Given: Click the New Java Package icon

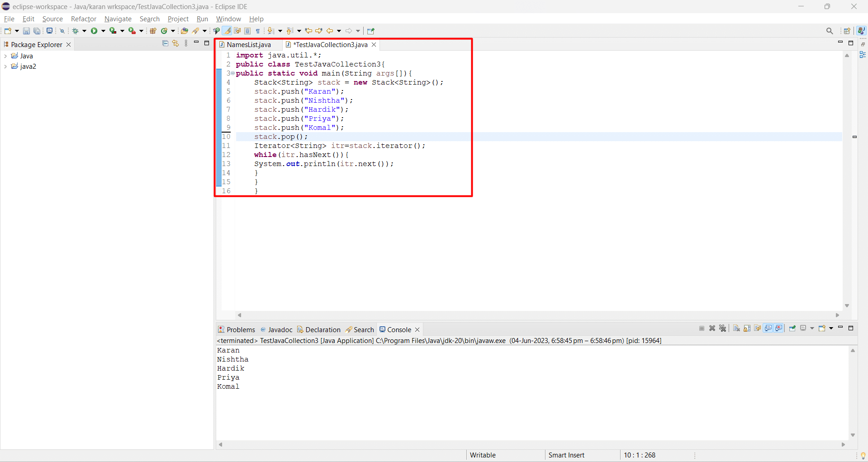Looking at the screenshot, I should (x=153, y=31).
